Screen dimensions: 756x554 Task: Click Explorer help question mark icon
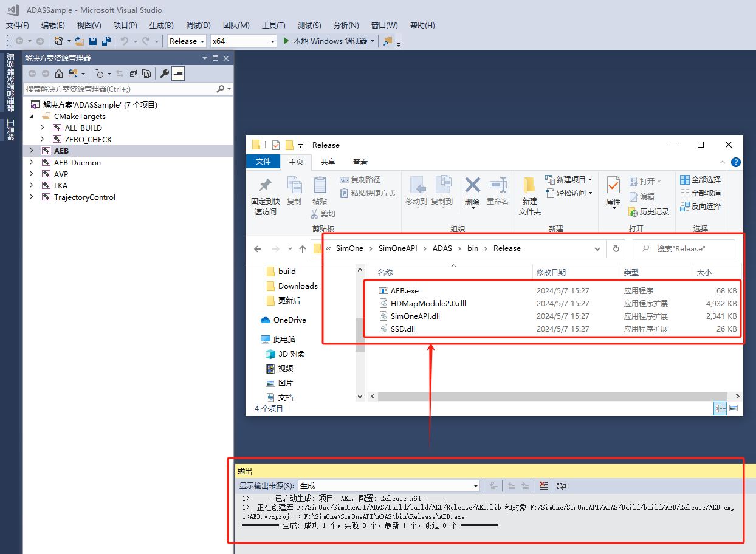[735, 162]
